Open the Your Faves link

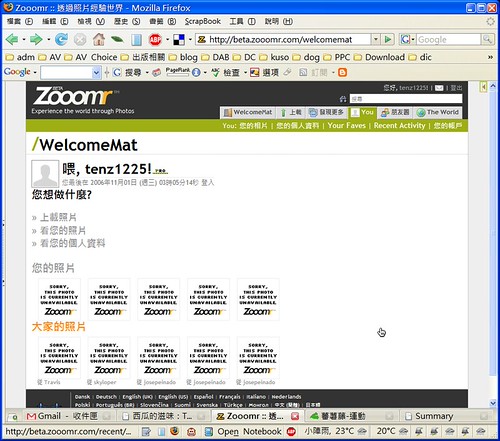point(347,126)
